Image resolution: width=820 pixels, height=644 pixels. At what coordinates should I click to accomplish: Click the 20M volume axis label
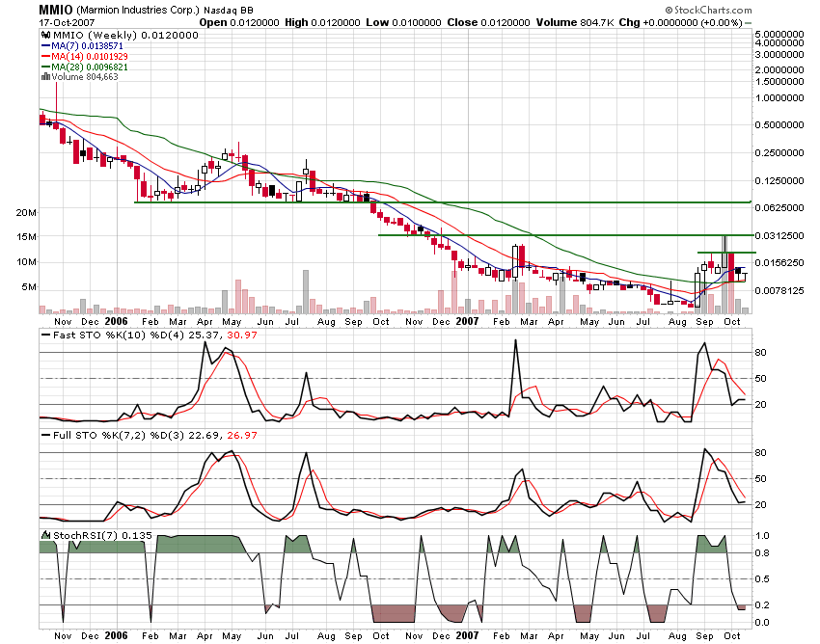pyautogui.click(x=26, y=213)
